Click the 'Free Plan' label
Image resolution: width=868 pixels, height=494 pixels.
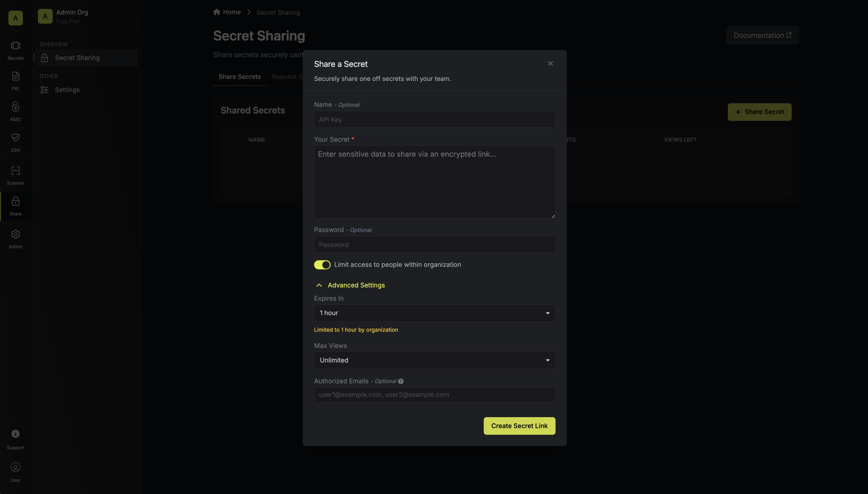[x=68, y=21]
